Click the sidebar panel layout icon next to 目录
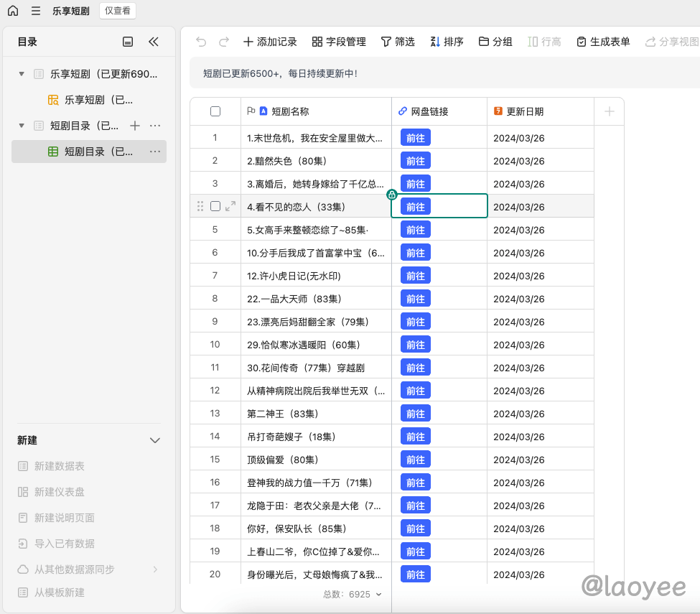This screenshot has height=614, width=700. [x=128, y=42]
